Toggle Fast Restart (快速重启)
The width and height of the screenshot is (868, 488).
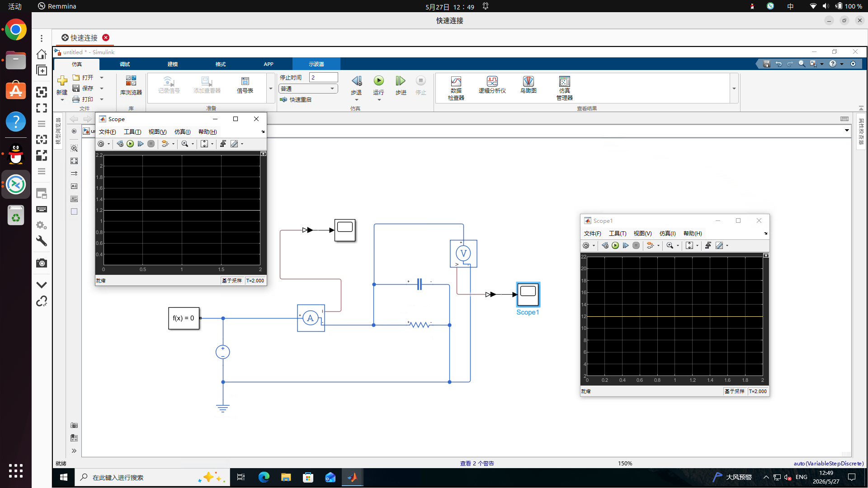pos(296,99)
